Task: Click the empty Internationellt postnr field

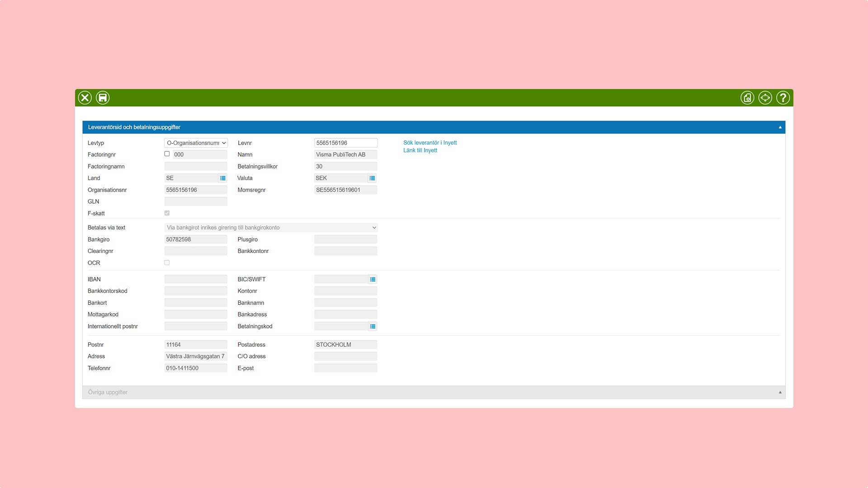Action: coord(196,326)
